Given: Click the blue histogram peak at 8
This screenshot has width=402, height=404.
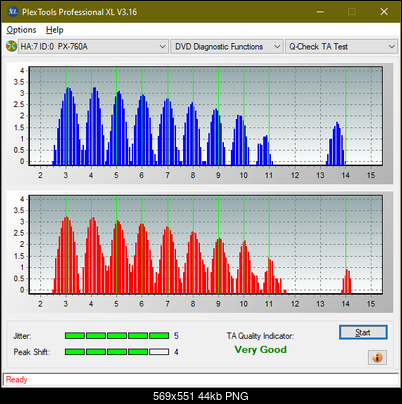Looking at the screenshot, I should click(x=192, y=133).
